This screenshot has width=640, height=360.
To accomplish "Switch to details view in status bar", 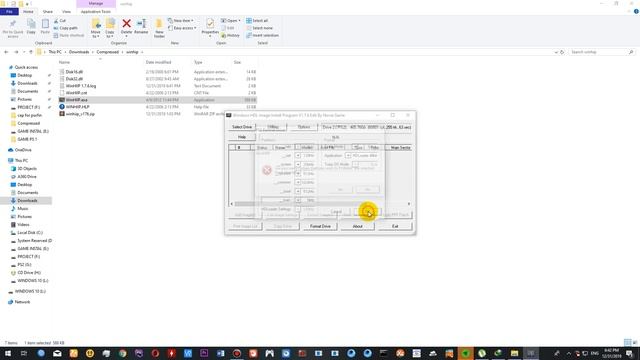I will [627, 342].
